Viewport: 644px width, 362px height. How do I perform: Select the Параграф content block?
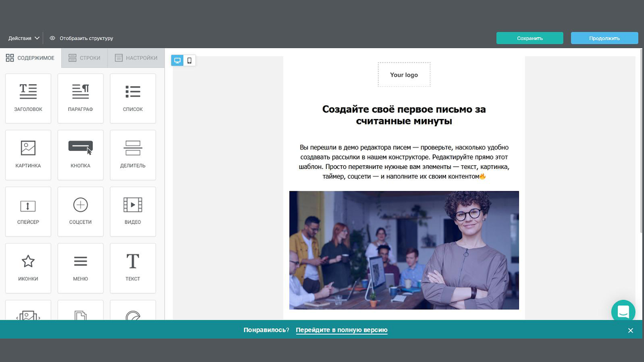click(80, 98)
